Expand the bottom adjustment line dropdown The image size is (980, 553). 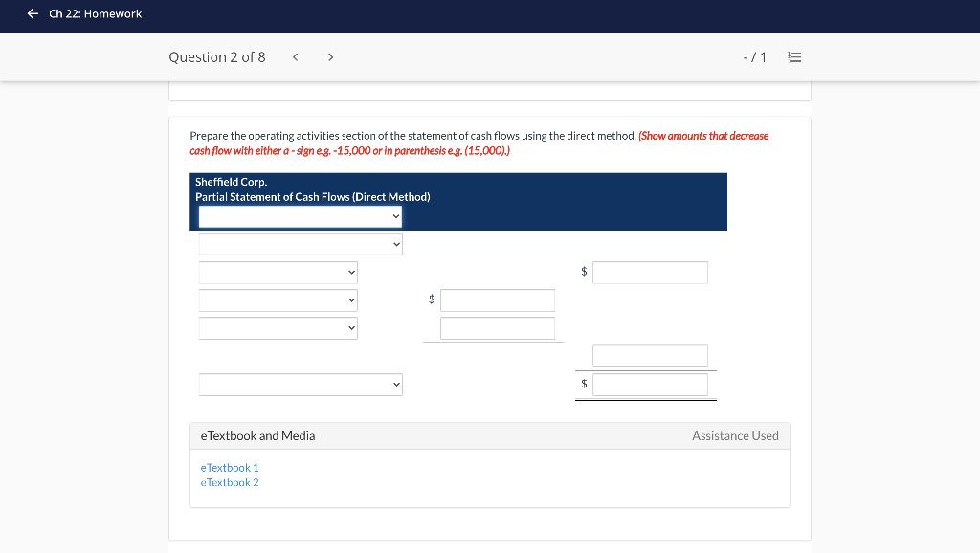[x=300, y=384]
